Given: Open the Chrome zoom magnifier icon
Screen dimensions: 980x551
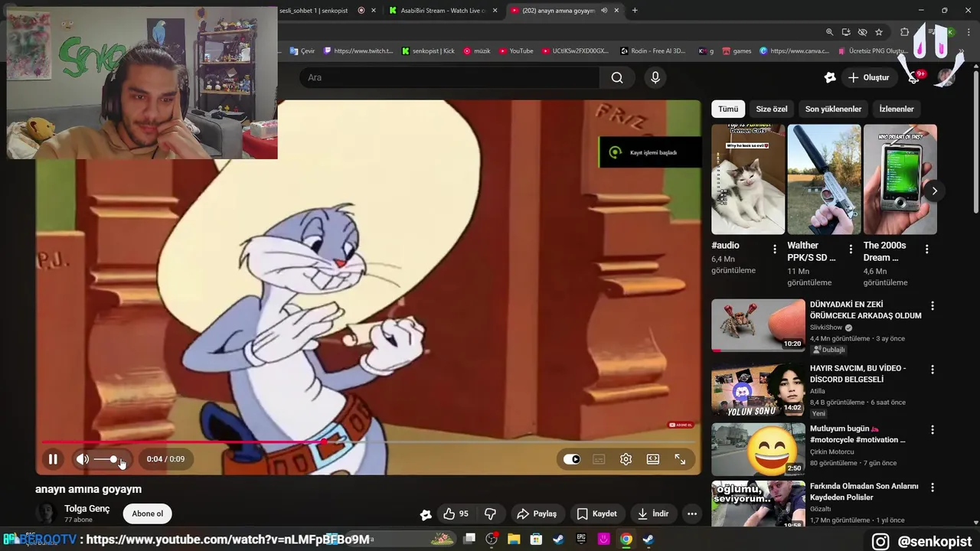Looking at the screenshot, I should point(829,32).
